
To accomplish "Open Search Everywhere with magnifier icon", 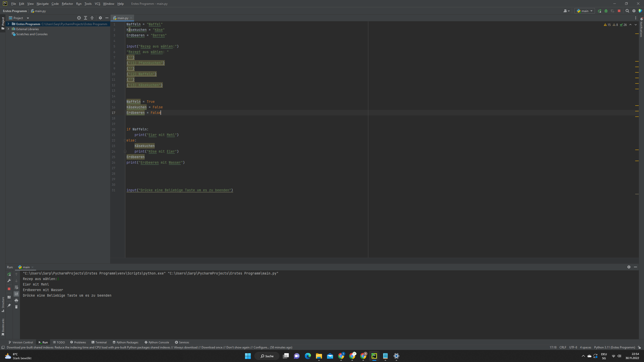I will pos(627,11).
